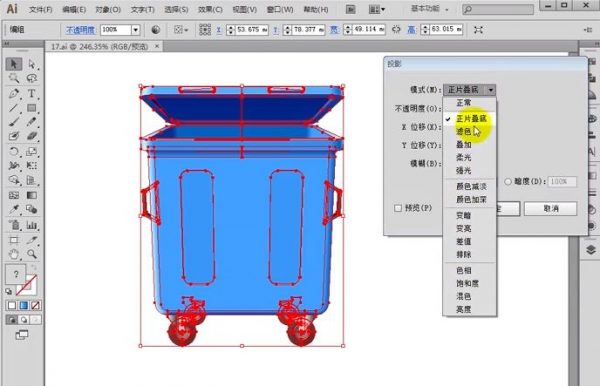Select the Hand tool

pos(14,254)
